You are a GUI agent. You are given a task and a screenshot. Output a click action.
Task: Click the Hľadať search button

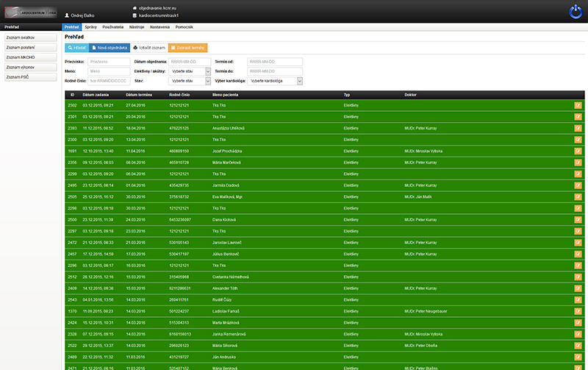(x=77, y=48)
